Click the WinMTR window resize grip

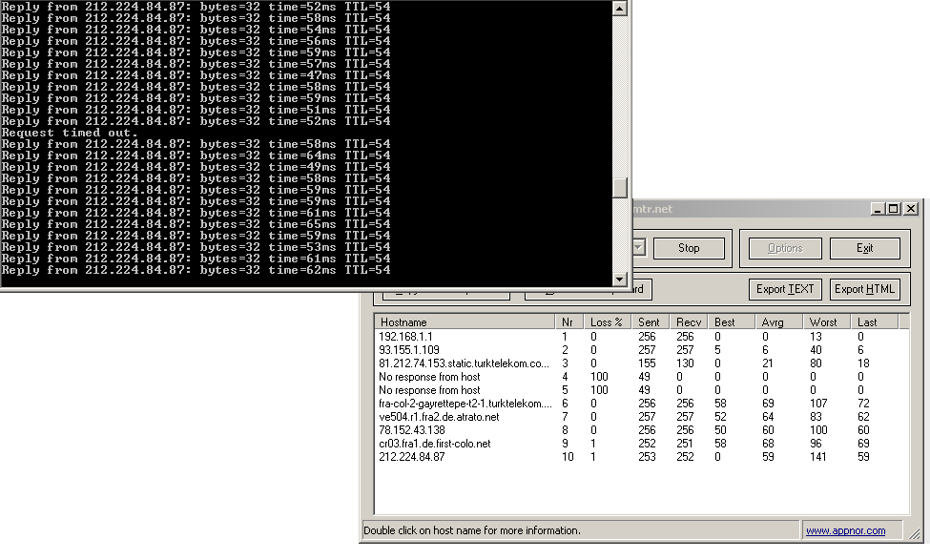tap(914, 533)
